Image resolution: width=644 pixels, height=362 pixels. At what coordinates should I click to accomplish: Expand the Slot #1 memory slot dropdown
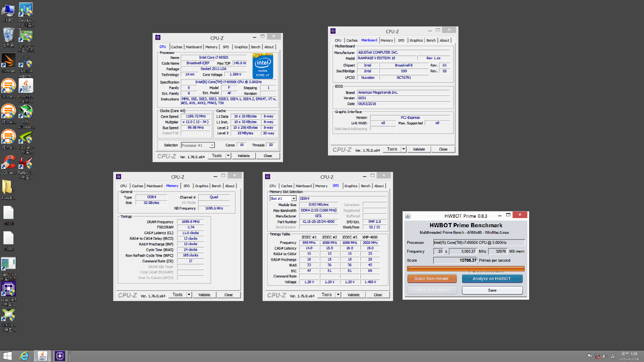[293, 199]
